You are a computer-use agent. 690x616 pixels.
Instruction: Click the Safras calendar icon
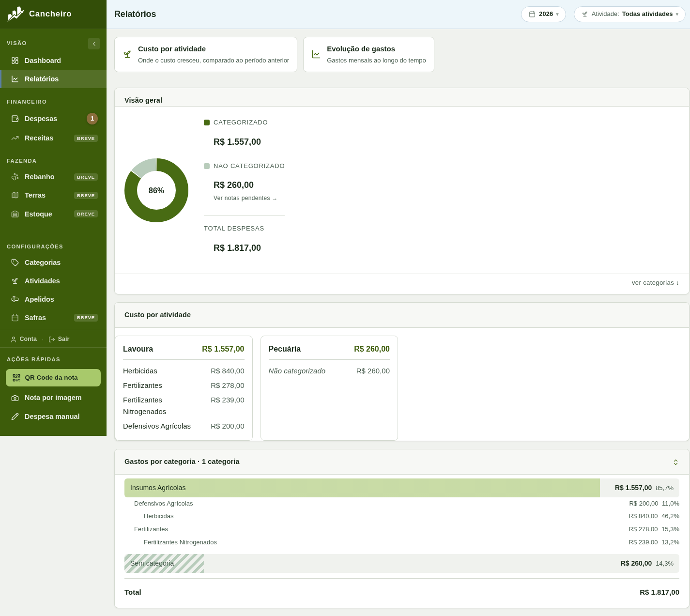[15, 318]
